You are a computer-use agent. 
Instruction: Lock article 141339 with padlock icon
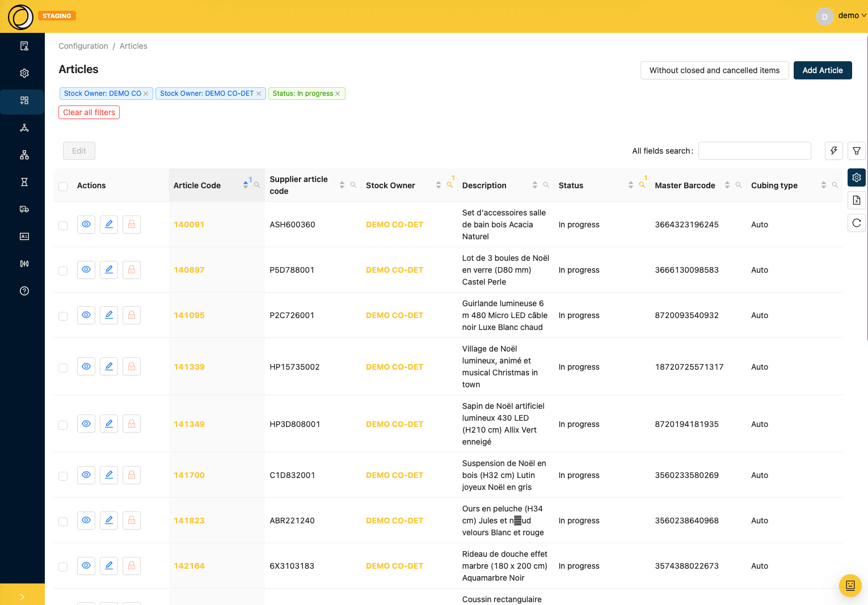(132, 367)
